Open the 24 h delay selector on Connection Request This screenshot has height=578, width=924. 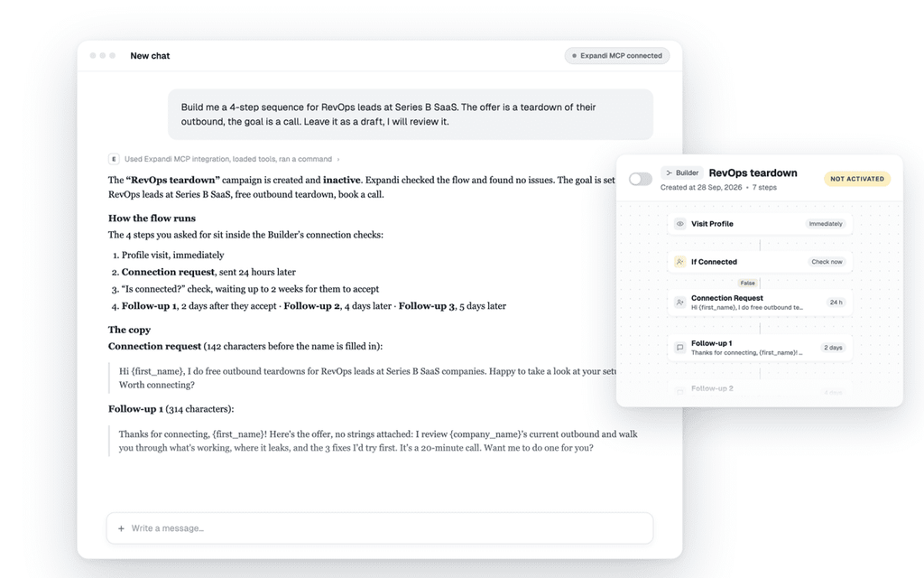836,303
